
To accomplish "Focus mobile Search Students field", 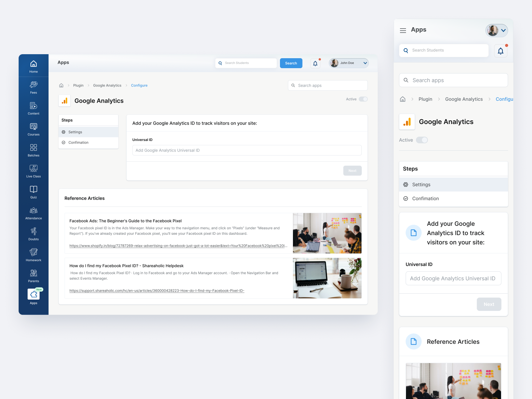I will [x=444, y=51].
